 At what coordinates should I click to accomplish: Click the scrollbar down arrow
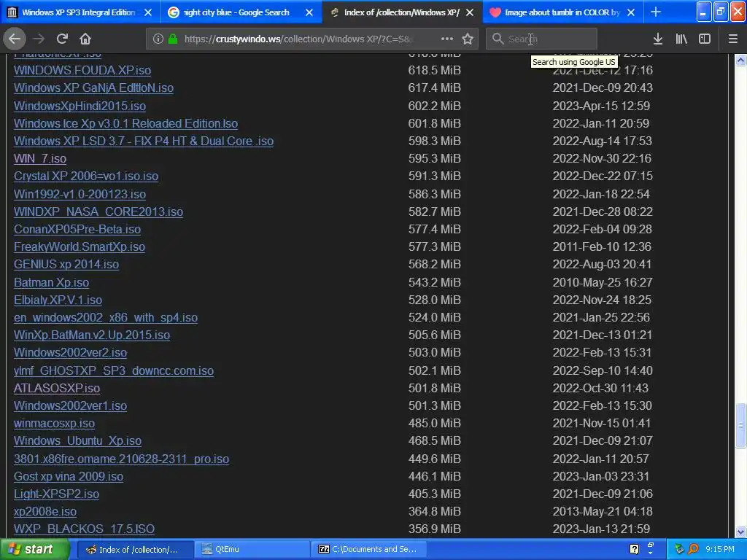(740, 532)
